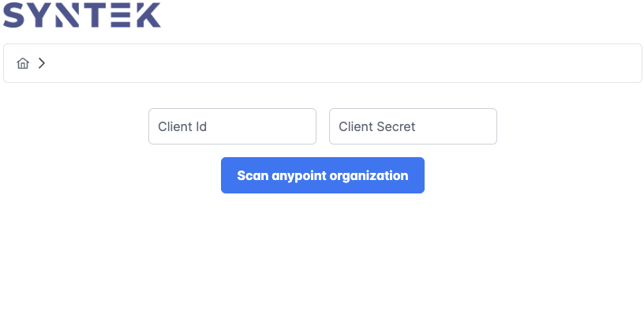Click the SYNTEK logo
This screenshot has width=644, height=319.
click(x=82, y=15)
